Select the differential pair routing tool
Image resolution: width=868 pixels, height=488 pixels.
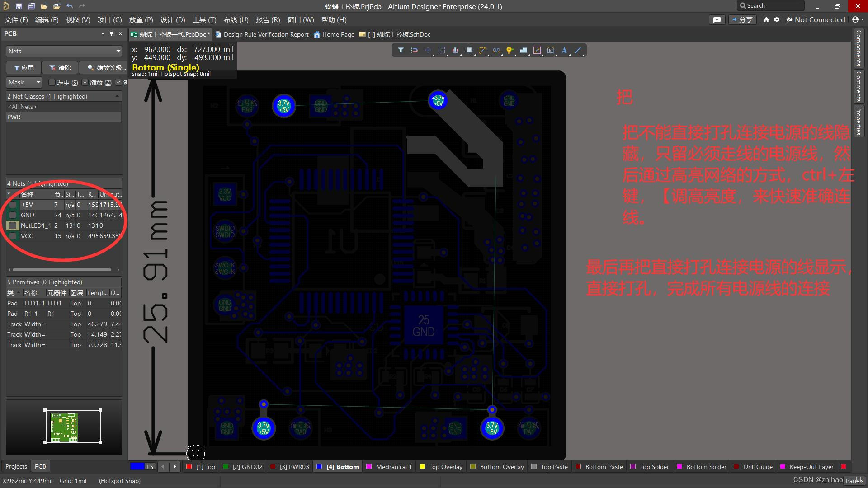click(496, 50)
